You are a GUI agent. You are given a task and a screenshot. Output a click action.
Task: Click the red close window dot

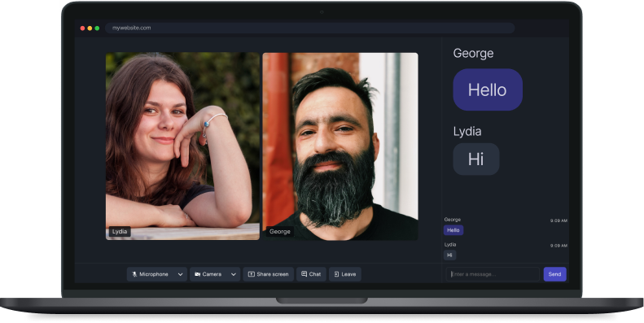point(82,28)
